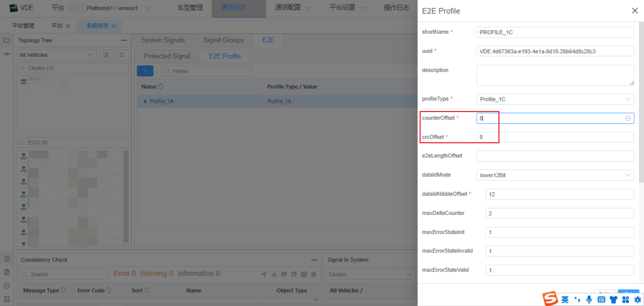644x306 pixels.
Task: Click the collapse-all icon in Consistency Check toolbar
Action: pyautogui.click(x=294, y=274)
